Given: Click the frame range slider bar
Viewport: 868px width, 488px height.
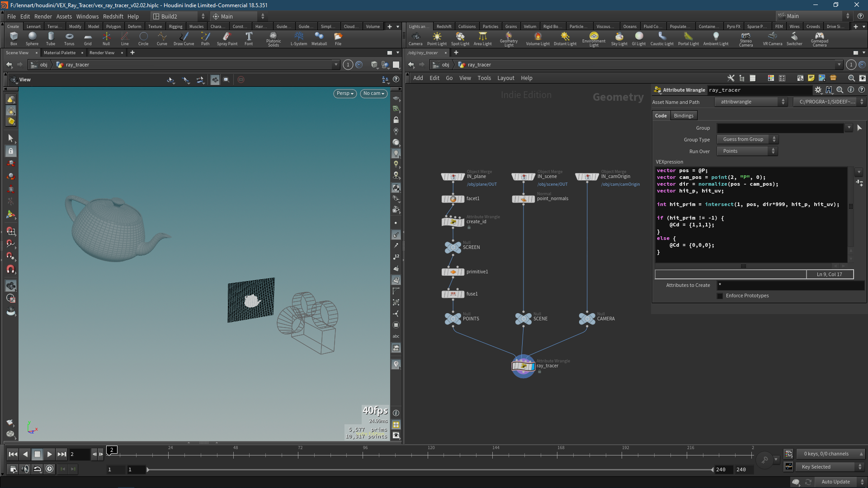Looking at the screenshot, I should coord(429,470).
